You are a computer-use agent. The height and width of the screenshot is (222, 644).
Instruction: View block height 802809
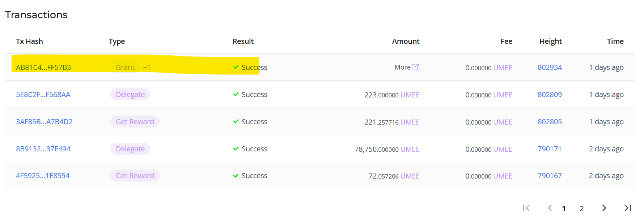550,95
